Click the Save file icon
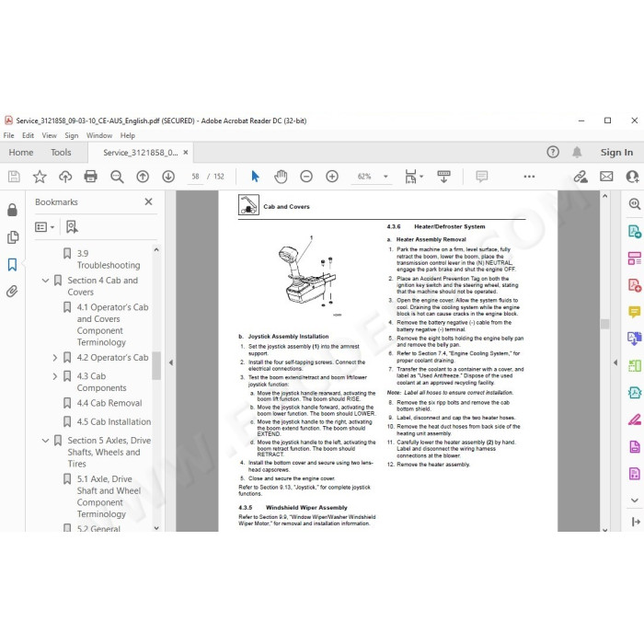Viewport: 644px width, 644px height. [14, 177]
